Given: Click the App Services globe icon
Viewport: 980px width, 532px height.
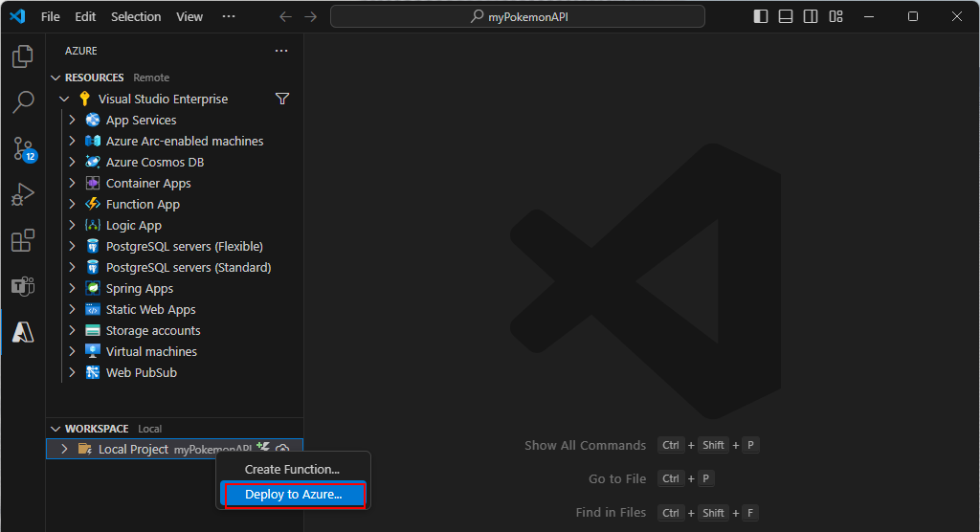Looking at the screenshot, I should click(93, 120).
